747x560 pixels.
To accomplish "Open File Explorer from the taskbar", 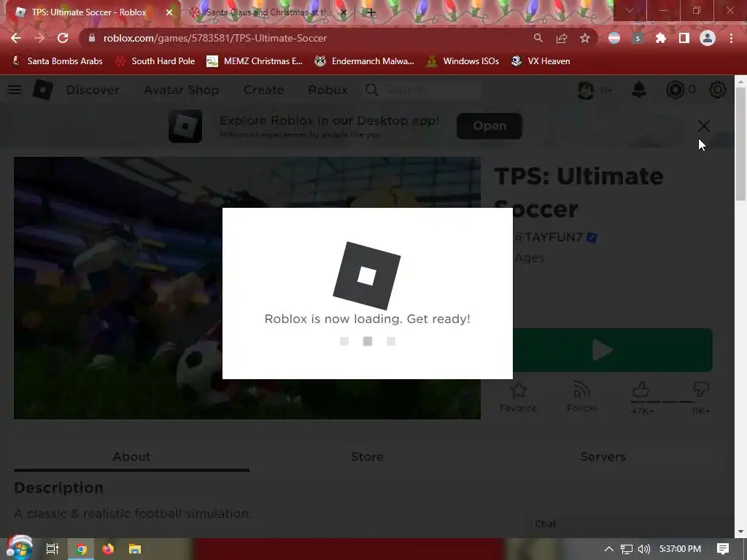I will click(x=135, y=549).
